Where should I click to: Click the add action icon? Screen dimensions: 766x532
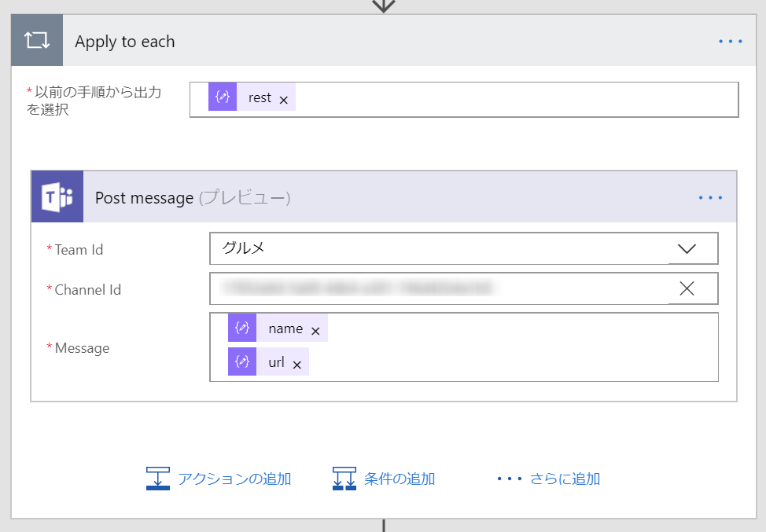click(158, 479)
